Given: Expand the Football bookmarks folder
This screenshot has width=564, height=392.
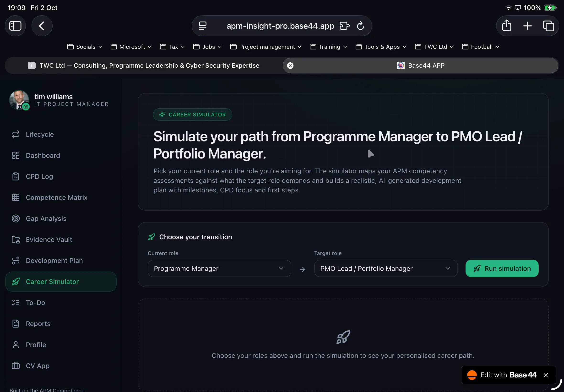Looking at the screenshot, I should point(481,47).
